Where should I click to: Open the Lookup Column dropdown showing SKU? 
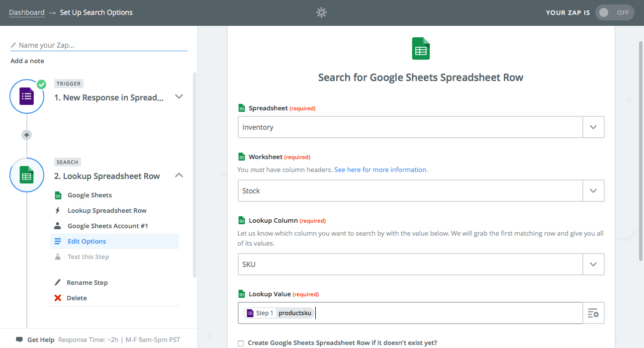pyautogui.click(x=420, y=264)
